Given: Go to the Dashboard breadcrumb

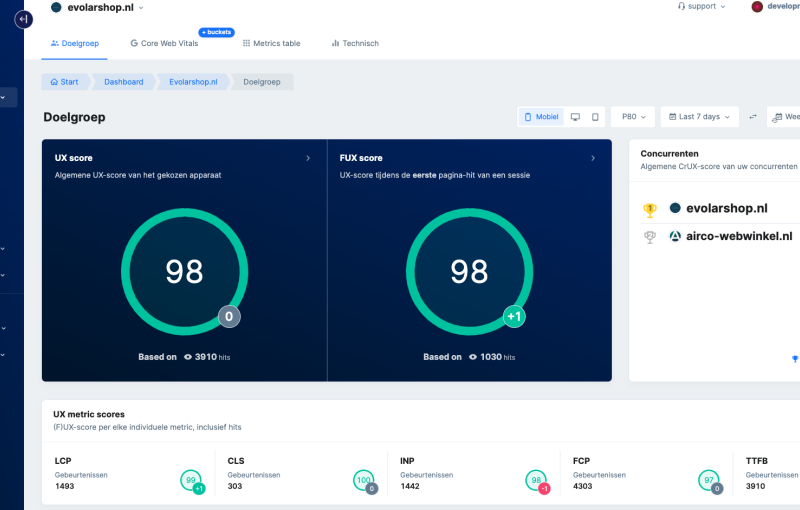Looking at the screenshot, I should [x=123, y=82].
